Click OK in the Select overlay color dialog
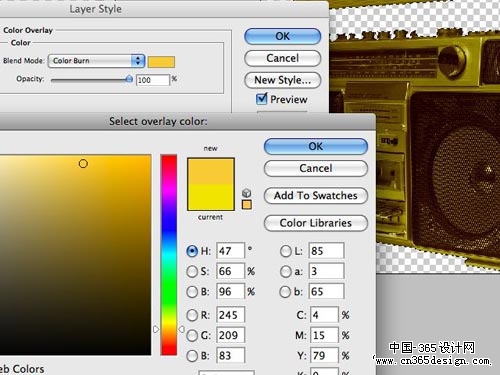500x375 pixels. (316, 146)
